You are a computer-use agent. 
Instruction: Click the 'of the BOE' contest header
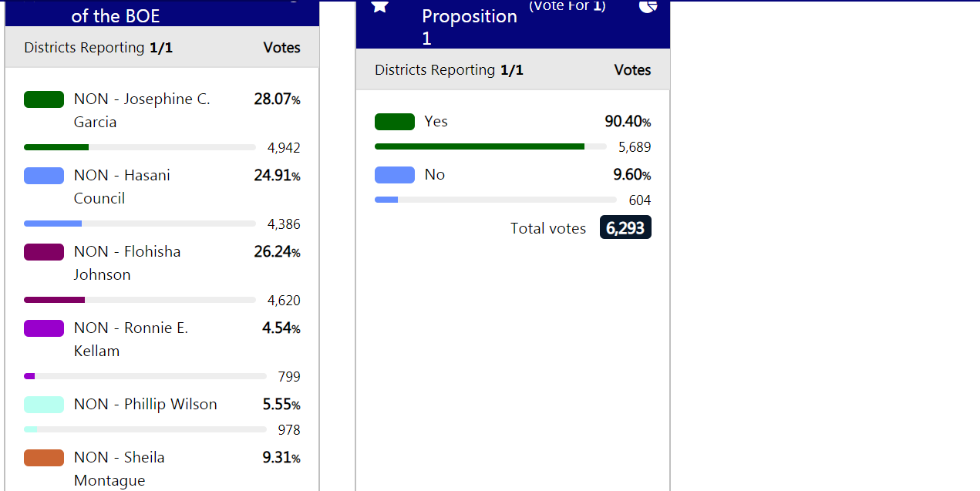click(116, 15)
